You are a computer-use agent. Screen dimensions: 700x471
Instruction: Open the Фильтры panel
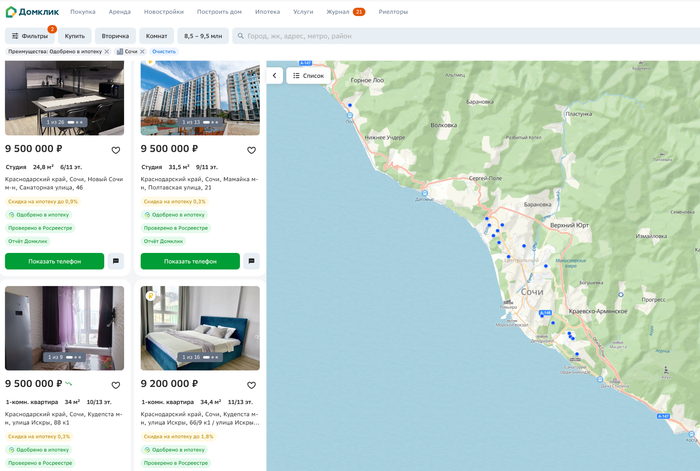tap(30, 36)
